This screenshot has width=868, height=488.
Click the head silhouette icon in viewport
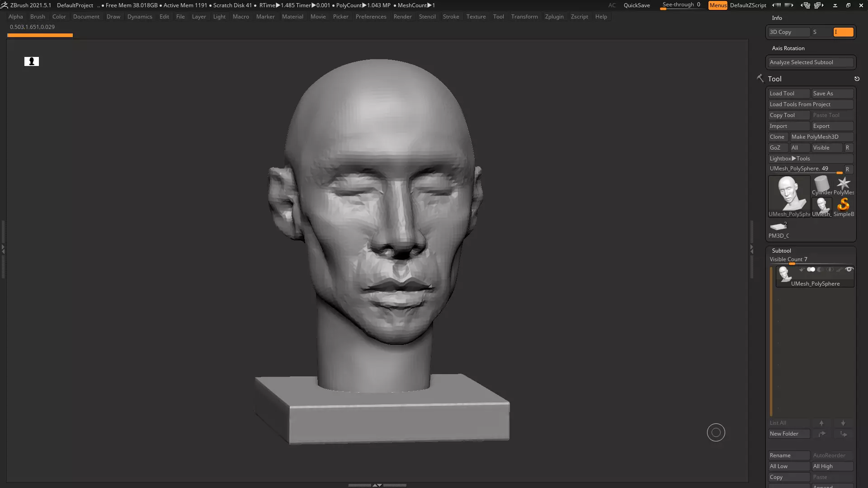pos(32,61)
